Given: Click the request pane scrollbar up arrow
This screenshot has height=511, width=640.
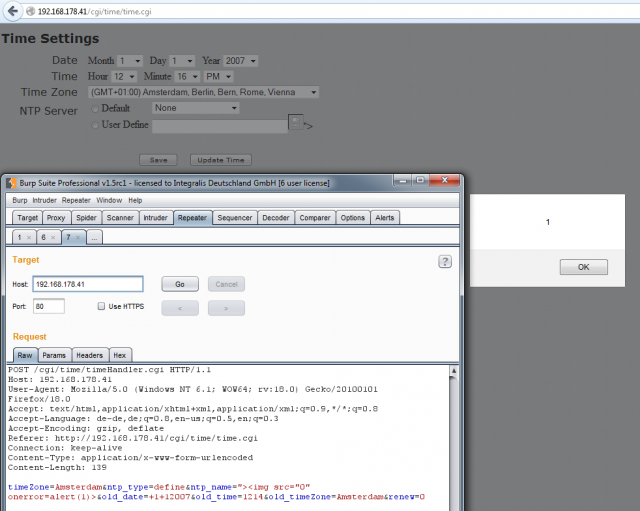Looking at the screenshot, I should (453, 371).
